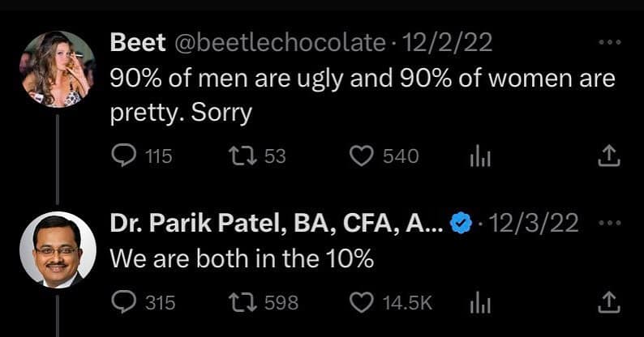View analytics for Beet's tweet
This screenshot has width=644, height=337.
481,156
